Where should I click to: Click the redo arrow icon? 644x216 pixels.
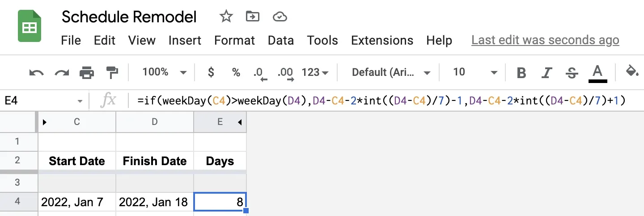[x=62, y=72]
